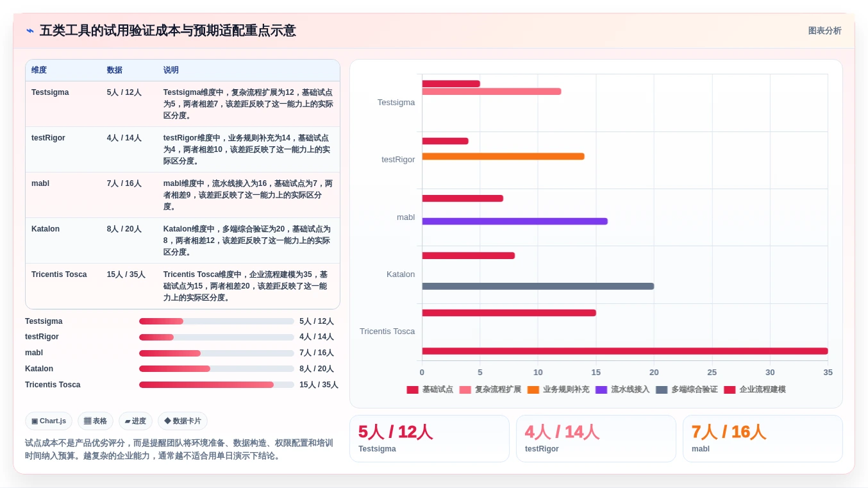Click the Katalon progress bar
Screen dimensions: 868x488
click(x=217, y=369)
